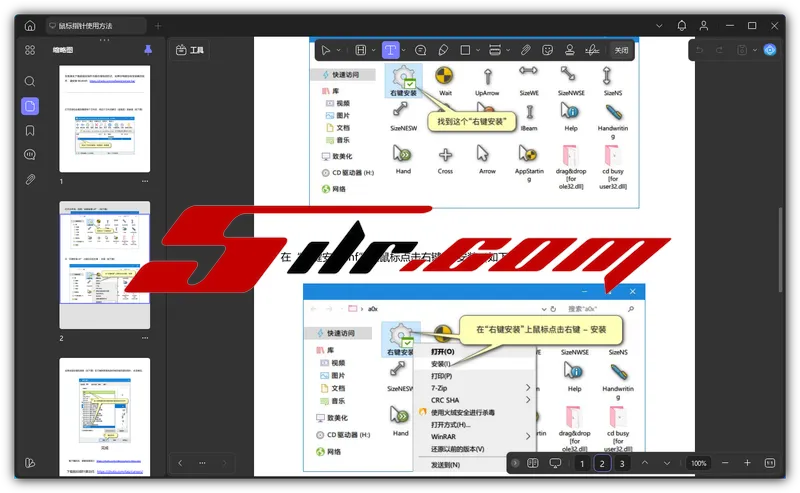This screenshot has width=800, height=493.
Task: Open the bookmarks panel icon
Action: [x=30, y=131]
